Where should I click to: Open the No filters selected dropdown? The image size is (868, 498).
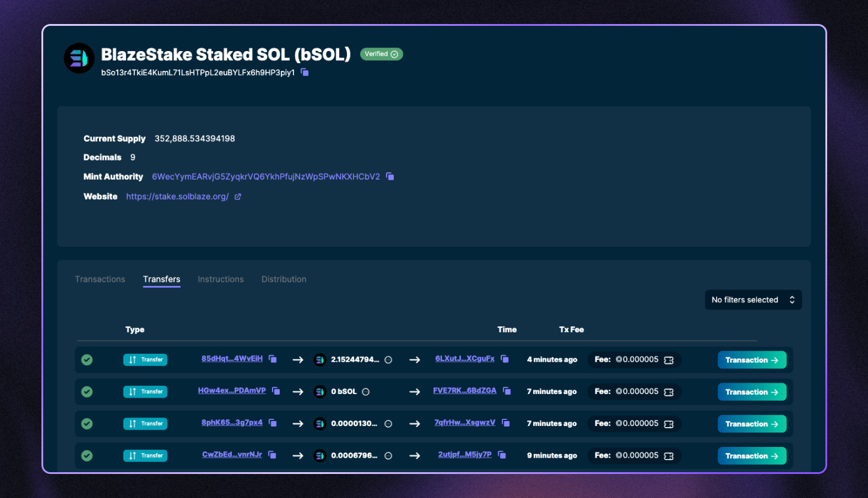click(753, 300)
